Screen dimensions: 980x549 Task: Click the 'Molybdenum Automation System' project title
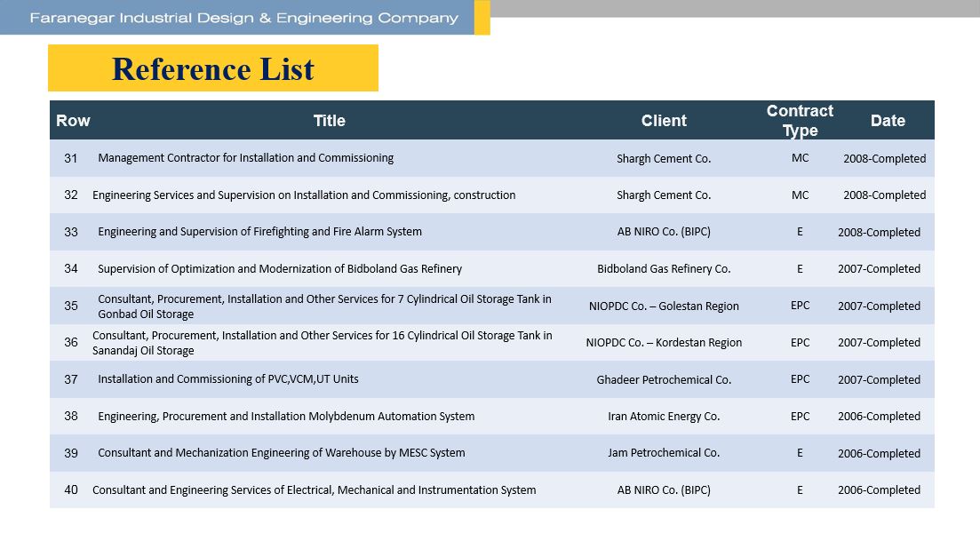click(286, 416)
